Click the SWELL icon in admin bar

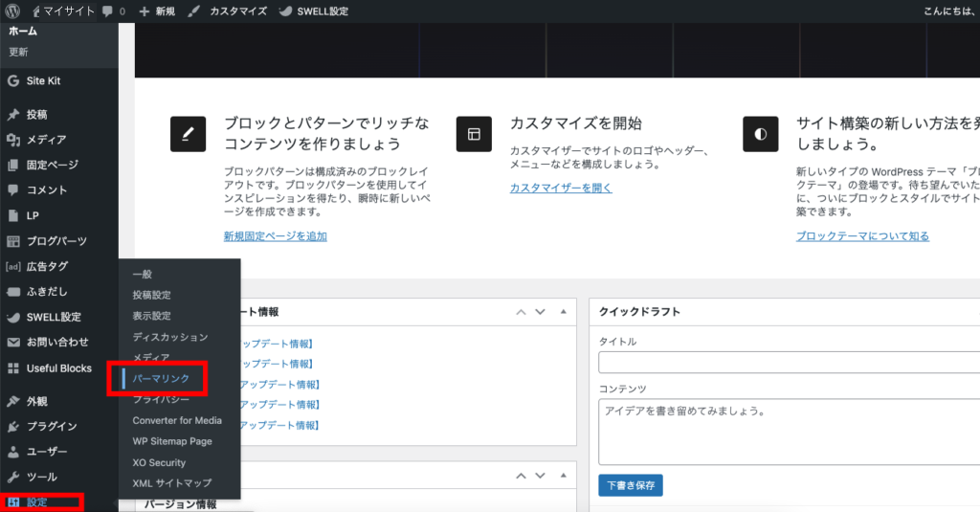[x=285, y=11]
